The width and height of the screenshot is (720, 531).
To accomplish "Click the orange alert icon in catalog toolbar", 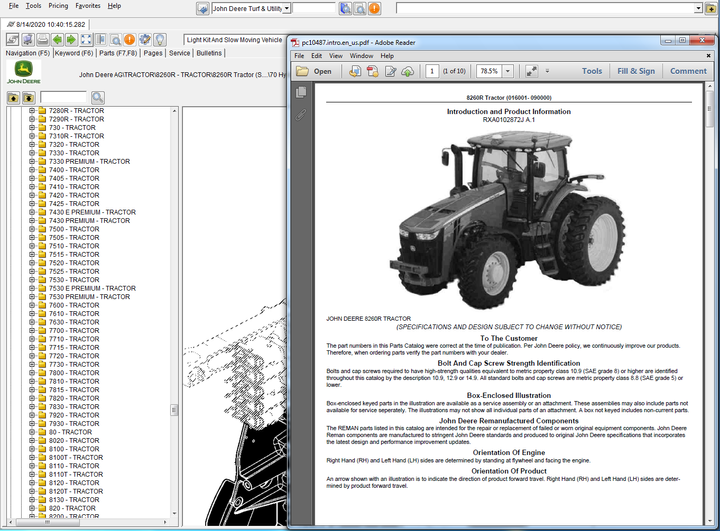I will point(129,40).
